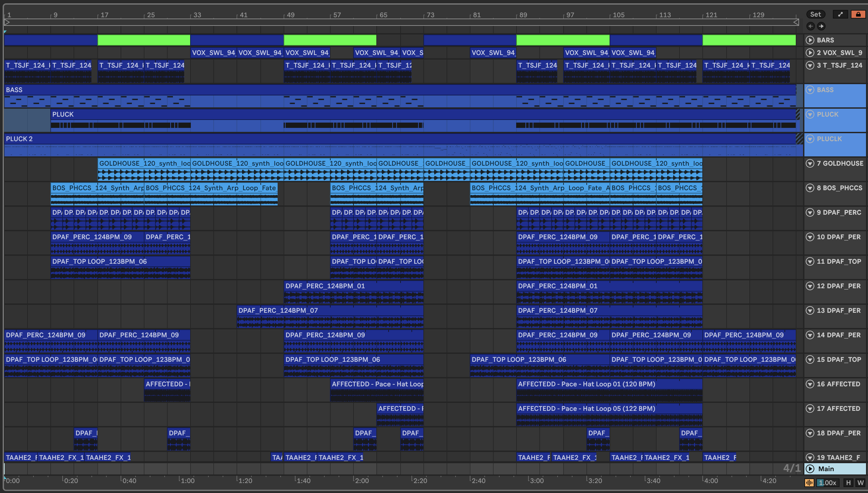The height and width of the screenshot is (493, 868).
Task: Click bar 49 on the beat ruler
Action: point(291,15)
